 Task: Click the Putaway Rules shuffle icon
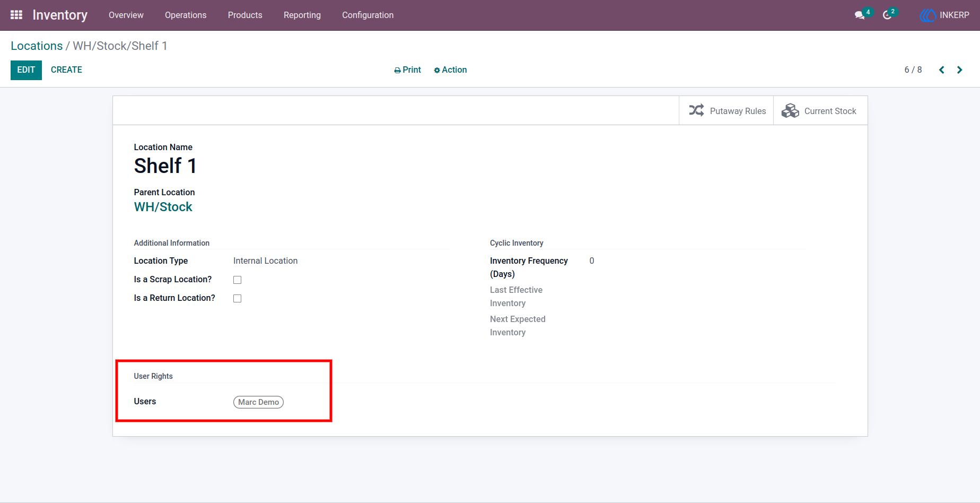(696, 110)
